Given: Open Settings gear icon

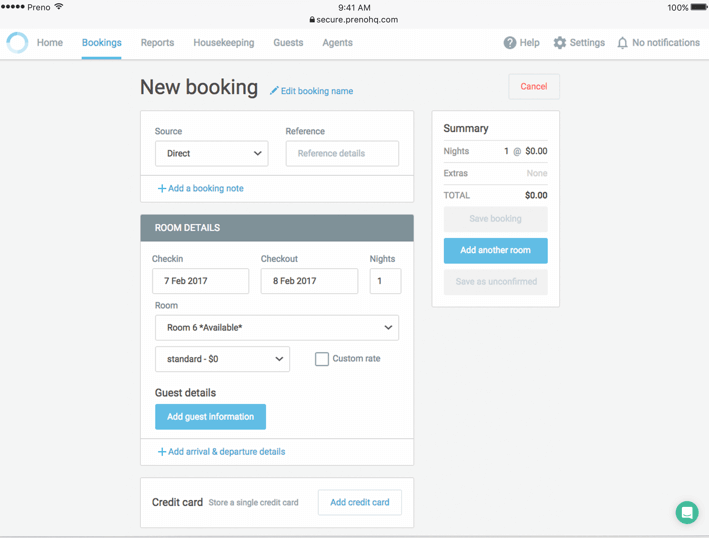Looking at the screenshot, I should (x=560, y=43).
